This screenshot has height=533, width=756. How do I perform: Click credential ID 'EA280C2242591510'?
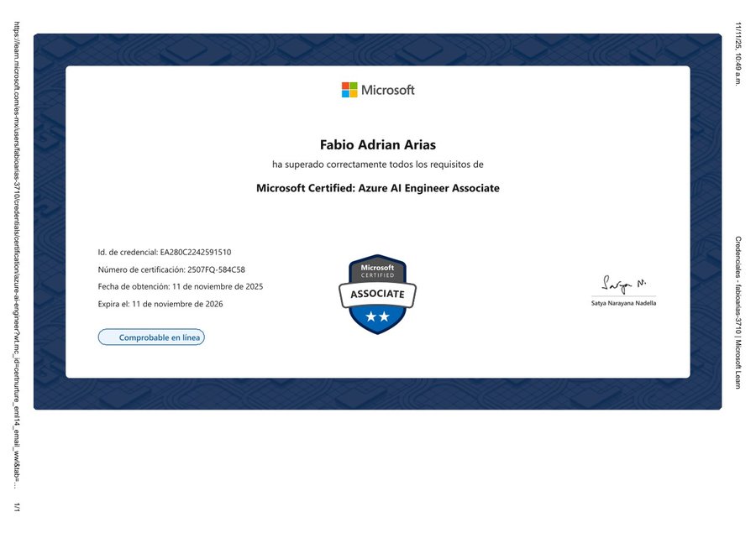(195, 252)
